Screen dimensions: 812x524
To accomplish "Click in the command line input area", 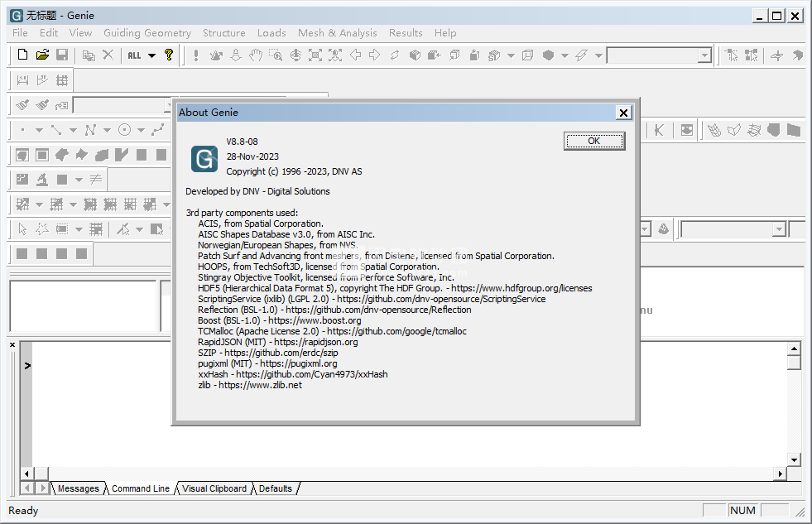I will coord(409,404).
